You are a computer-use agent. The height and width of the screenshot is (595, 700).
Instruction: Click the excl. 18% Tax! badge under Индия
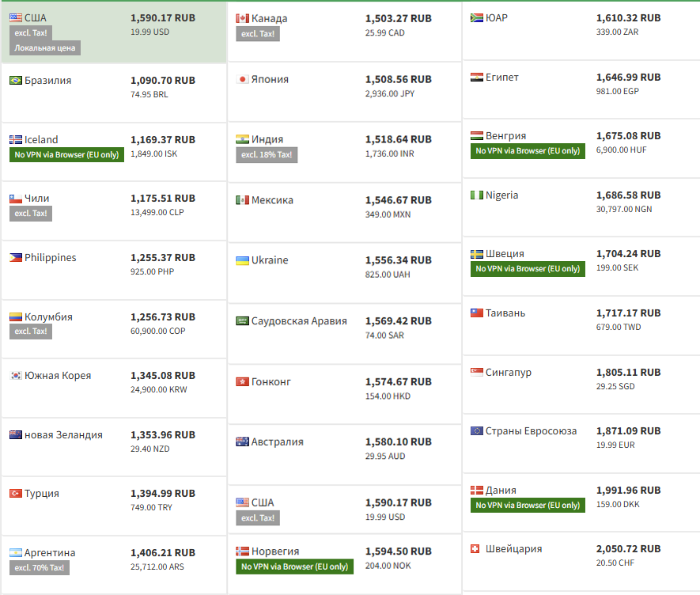coord(267,154)
